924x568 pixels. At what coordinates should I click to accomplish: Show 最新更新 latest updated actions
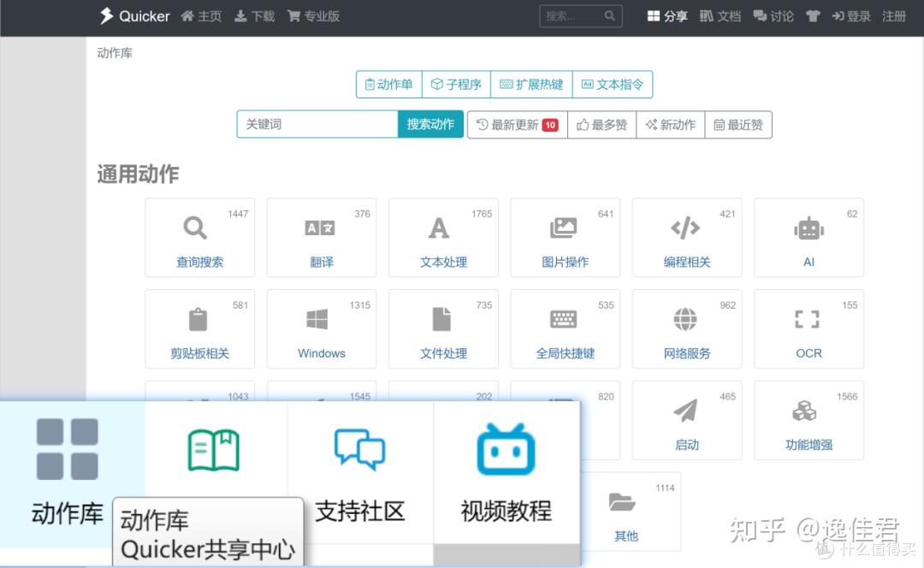coord(518,124)
